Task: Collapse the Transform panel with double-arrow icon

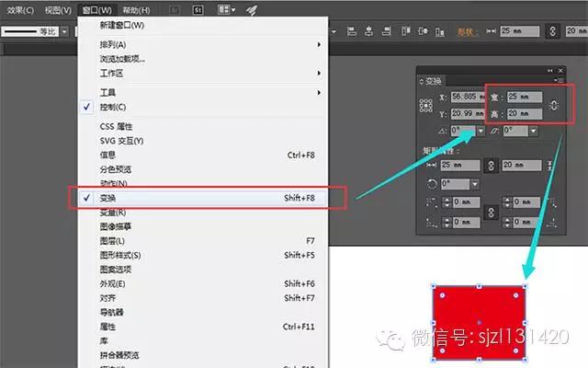Action: coord(550,70)
